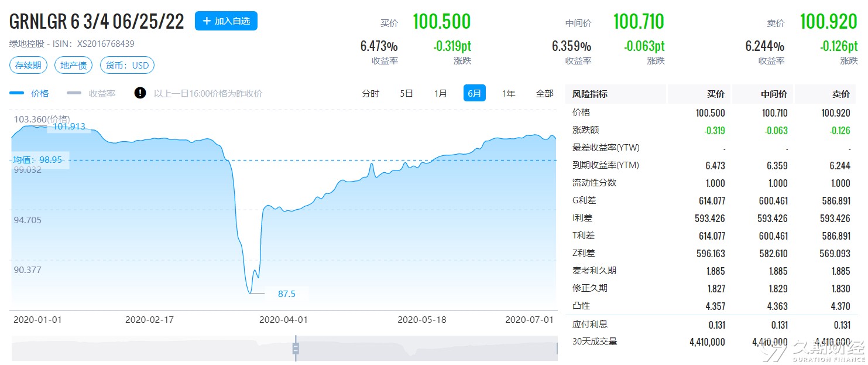Click the 存续期 status tag
Image resolution: width=868 pixels, height=365 pixels.
click(28, 65)
